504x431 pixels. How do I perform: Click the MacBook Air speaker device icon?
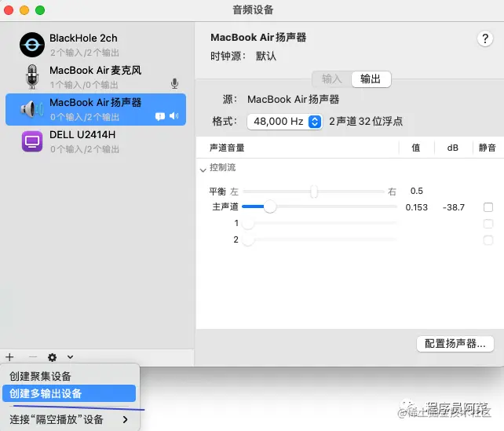pos(32,109)
